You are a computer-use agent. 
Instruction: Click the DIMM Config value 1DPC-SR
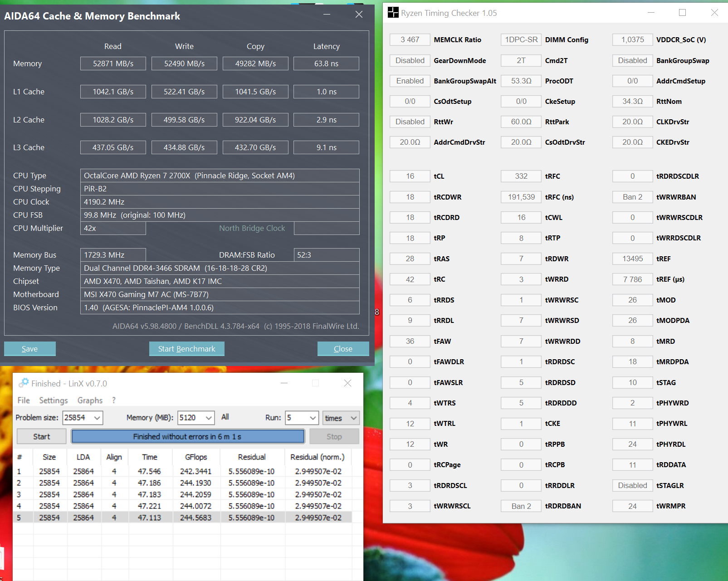521,39
